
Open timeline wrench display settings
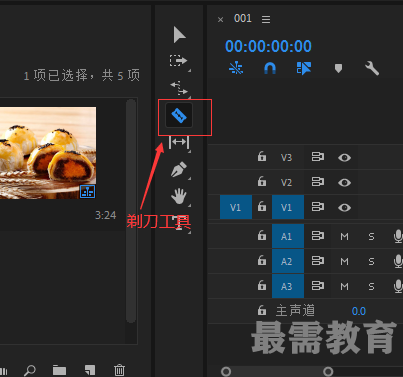[x=372, y=68]
